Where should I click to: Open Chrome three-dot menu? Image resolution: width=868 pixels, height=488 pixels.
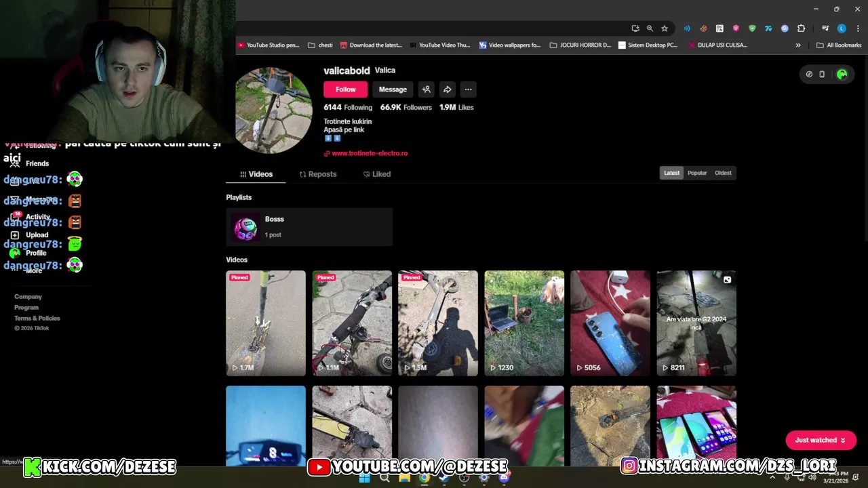858,28
